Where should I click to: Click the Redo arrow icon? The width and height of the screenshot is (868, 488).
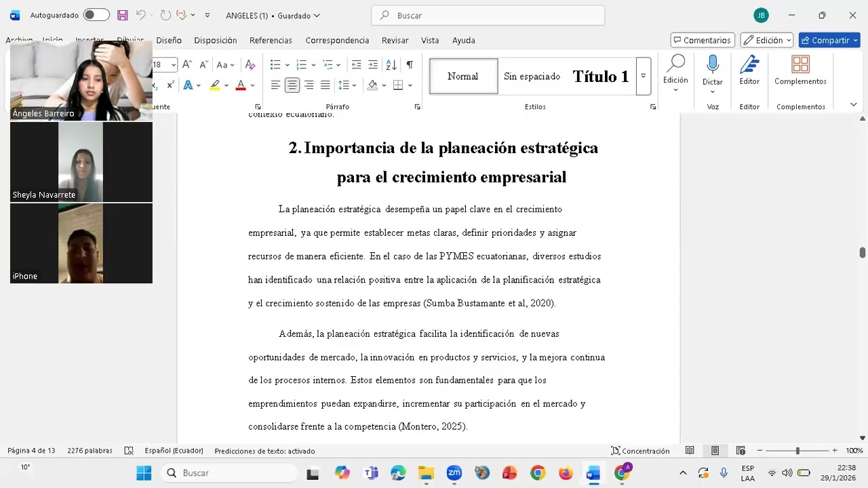tap(165, 15)
